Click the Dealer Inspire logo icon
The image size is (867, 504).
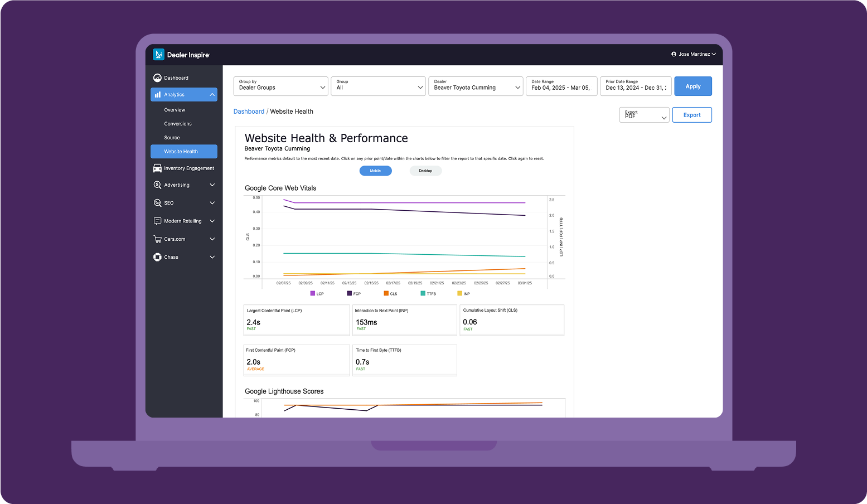click(x=159, y=55)
